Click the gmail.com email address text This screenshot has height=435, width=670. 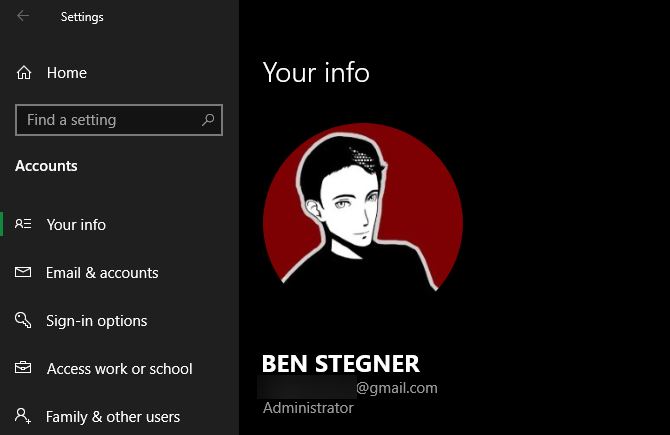397,388
